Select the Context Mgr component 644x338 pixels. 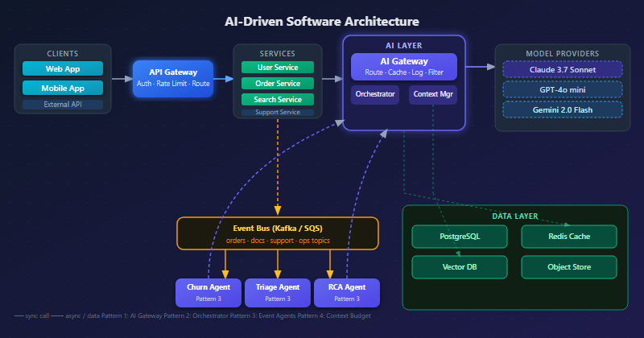[433, 94]
